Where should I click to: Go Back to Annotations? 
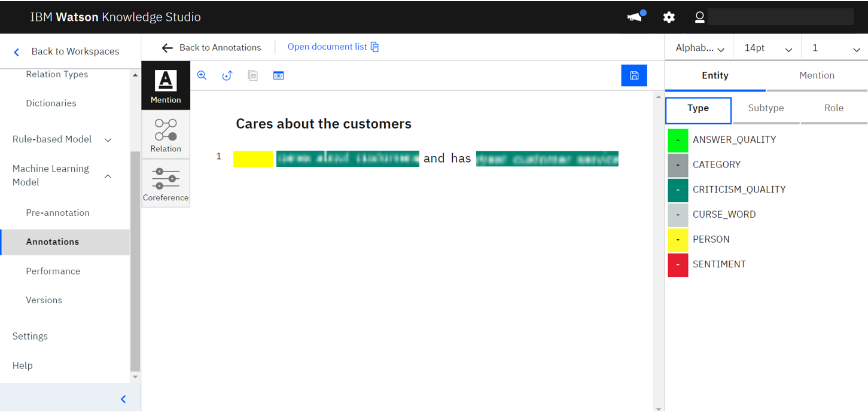coord(212,48)
